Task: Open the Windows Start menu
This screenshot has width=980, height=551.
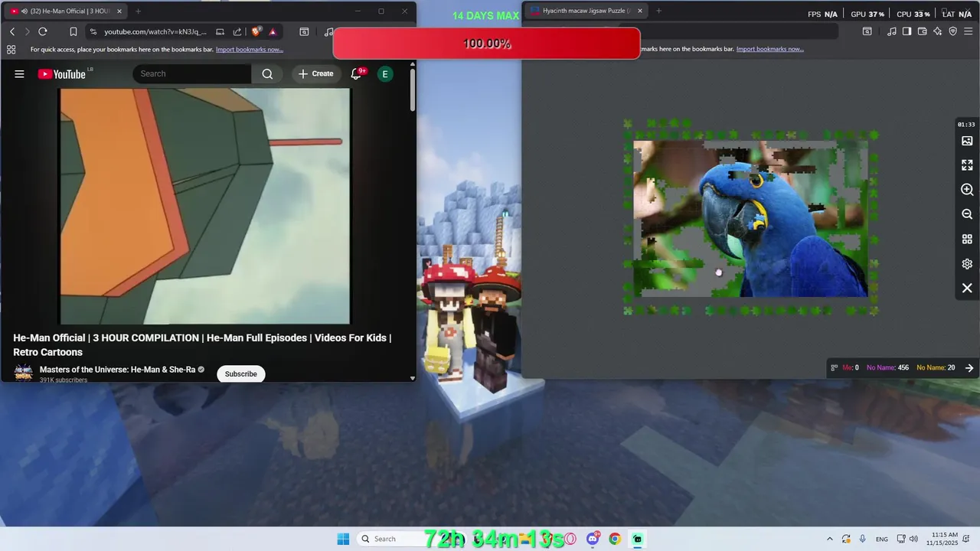Action: [343, 539]
